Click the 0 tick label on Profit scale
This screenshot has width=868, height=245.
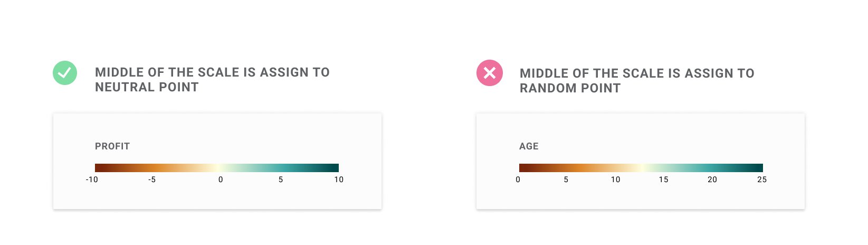click(x=221, y=180)
